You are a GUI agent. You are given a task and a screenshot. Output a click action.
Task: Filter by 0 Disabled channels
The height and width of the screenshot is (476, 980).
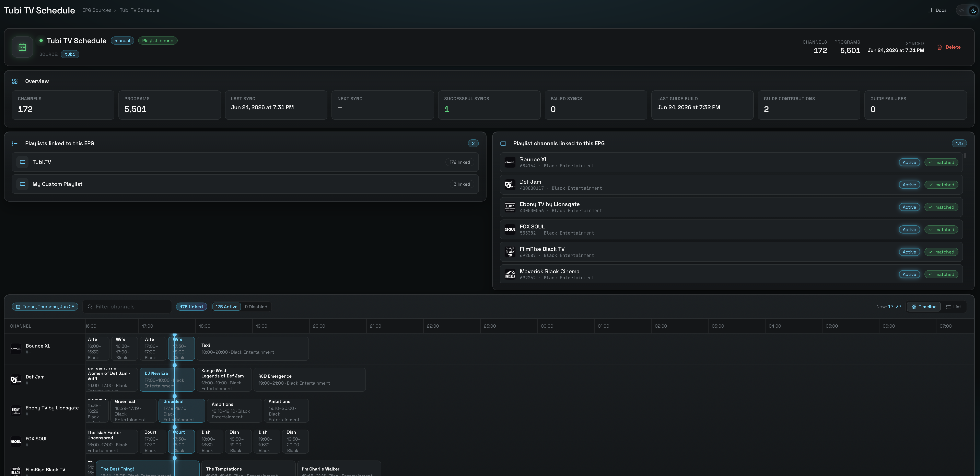pos(256,307)
